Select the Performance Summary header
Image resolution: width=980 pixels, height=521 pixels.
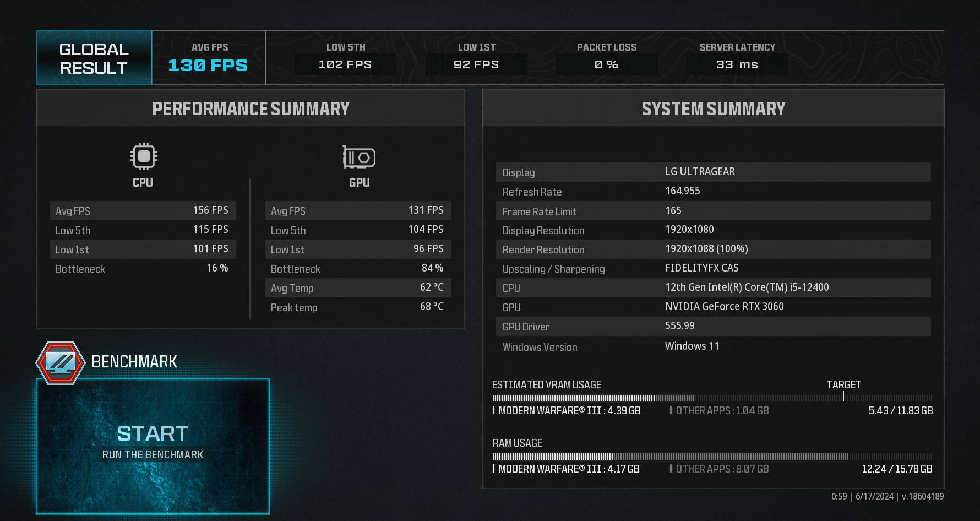click(251, 108)
